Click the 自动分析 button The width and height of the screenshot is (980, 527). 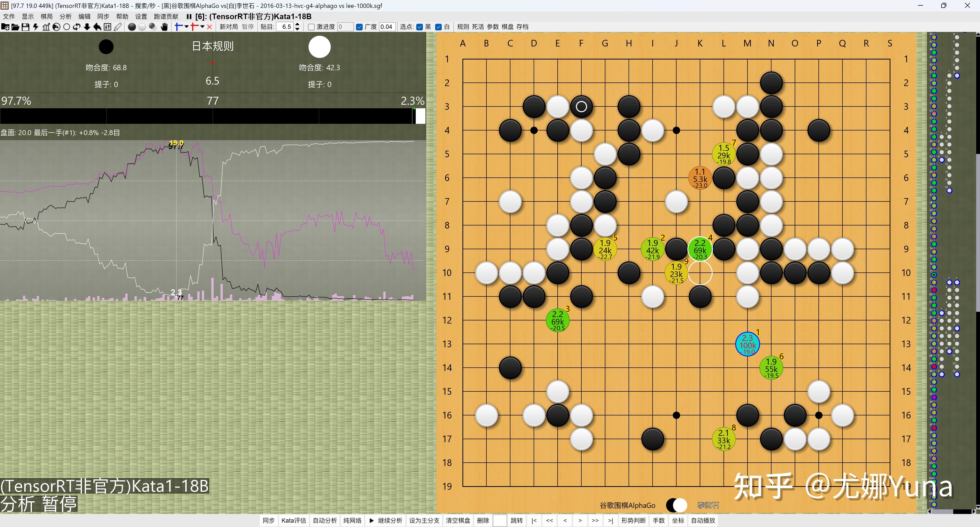325,520
